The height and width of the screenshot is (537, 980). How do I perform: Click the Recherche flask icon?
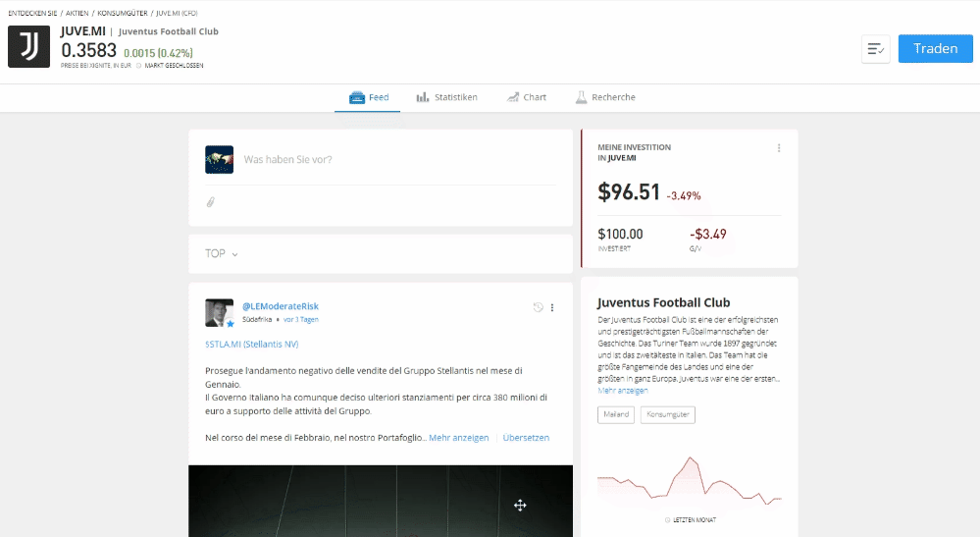point(582,97)
